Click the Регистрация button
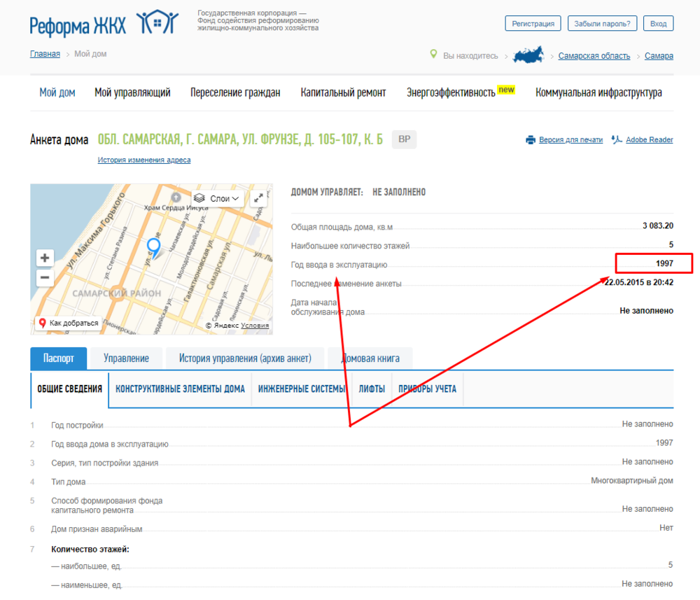 (533, 23)
